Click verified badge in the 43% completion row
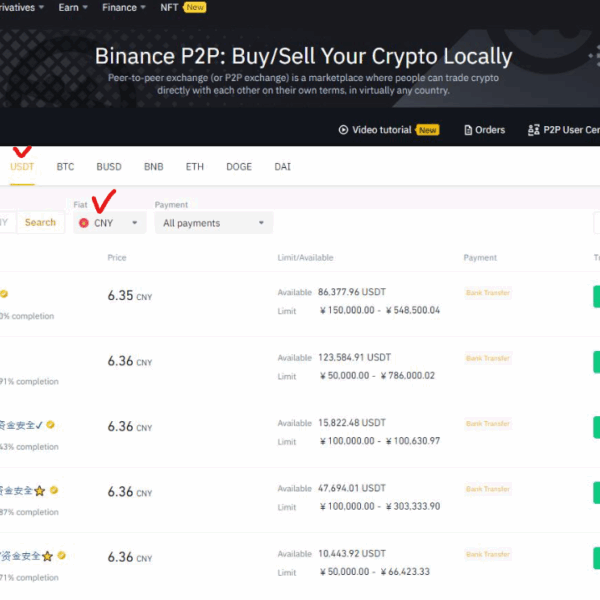This screenshot has width=600, height=600. click(x=50, y=424)
